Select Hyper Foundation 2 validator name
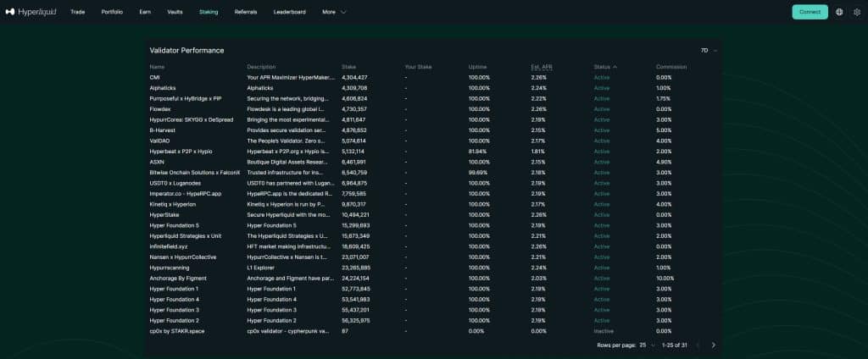The image size is (868, 359). click(175, 320)
